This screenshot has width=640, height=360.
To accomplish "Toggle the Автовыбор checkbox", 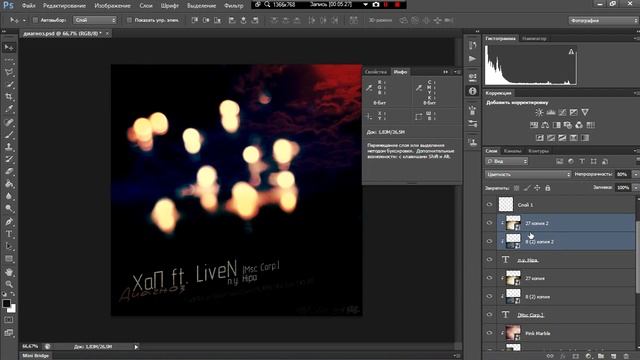I will (x=35, y=20).
